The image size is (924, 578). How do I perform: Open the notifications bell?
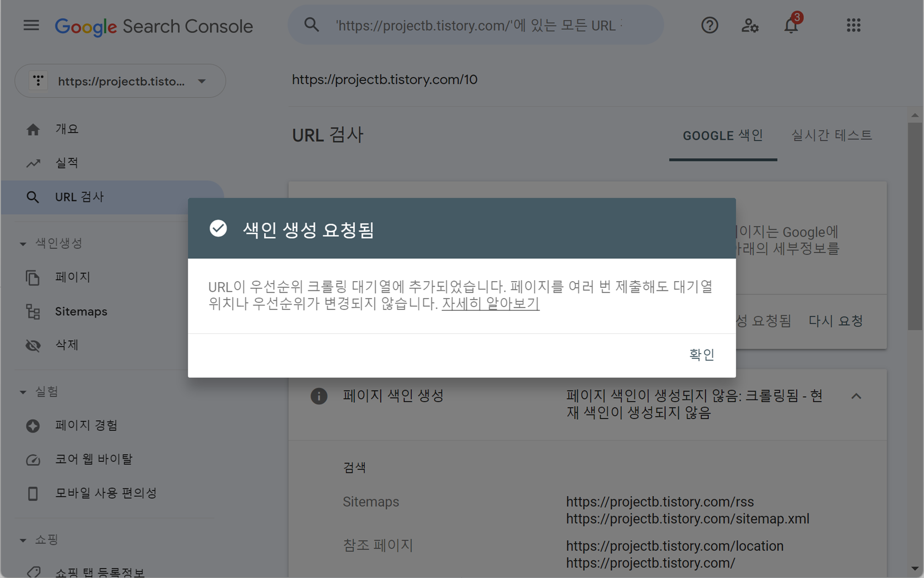pos(791,25)
